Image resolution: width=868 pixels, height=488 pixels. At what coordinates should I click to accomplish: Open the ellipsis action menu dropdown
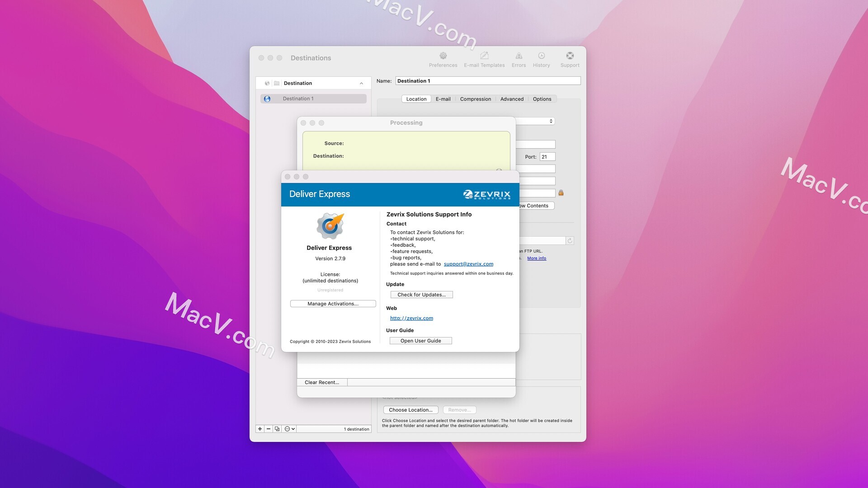pyautogui.click(x=289, y=429)
